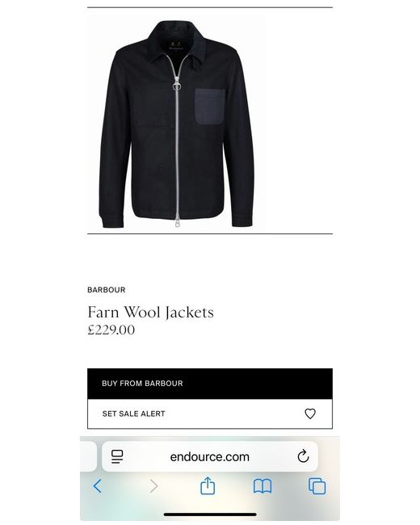
Task: Click the £229.00 price text
Action: coord(111,330)
